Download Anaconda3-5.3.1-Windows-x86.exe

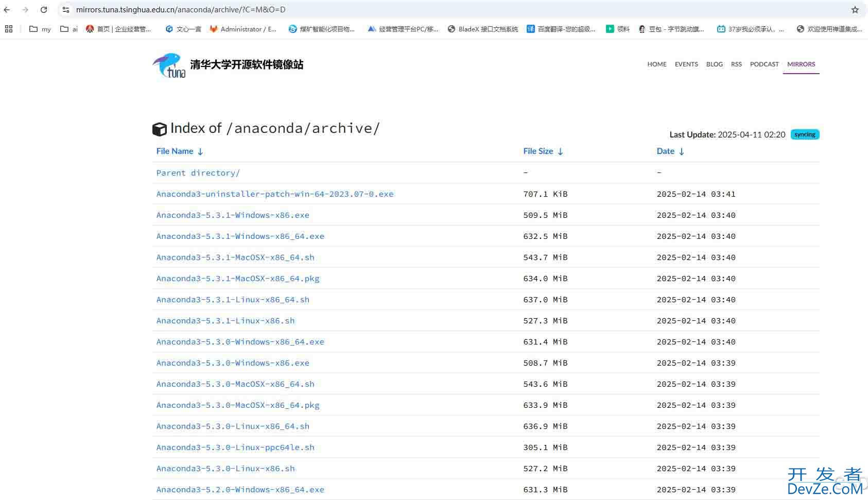(233, 215)
